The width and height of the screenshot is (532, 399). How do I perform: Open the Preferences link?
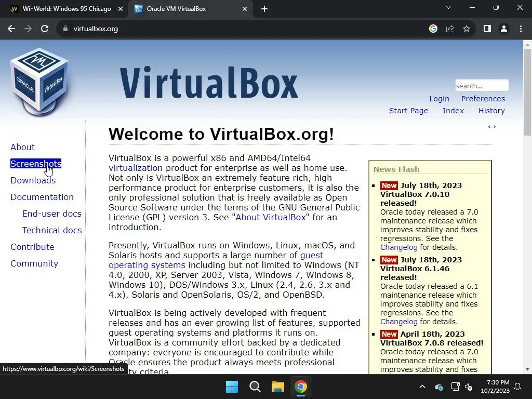[x=483, y=99]
